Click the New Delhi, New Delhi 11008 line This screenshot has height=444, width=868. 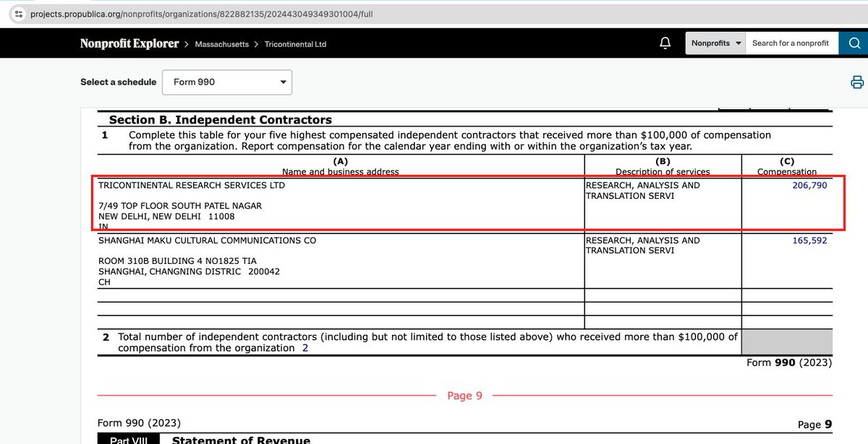click(x=166, y=216)
